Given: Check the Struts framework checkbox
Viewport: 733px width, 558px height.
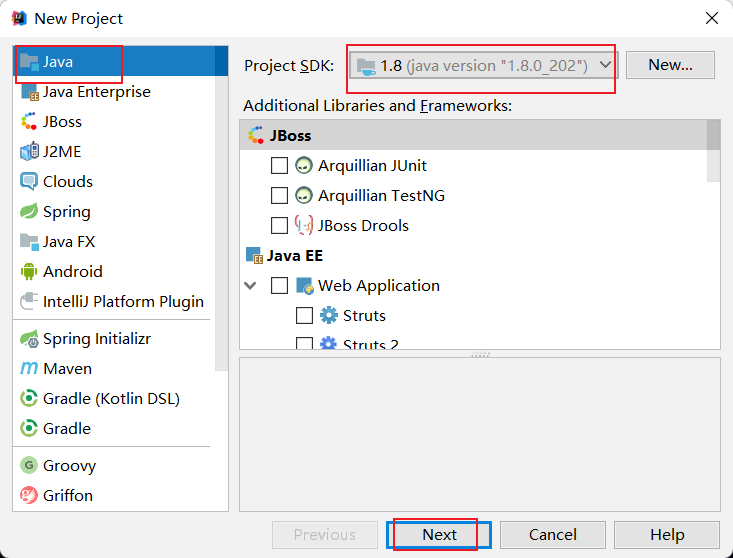Looking at the screenshot, I should coord(304,315).
